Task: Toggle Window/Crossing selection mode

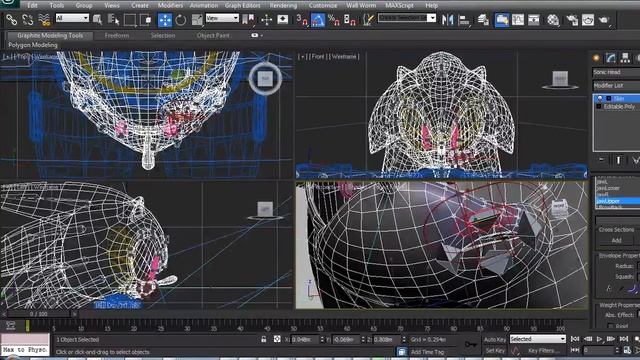Action: click(145, 20)
